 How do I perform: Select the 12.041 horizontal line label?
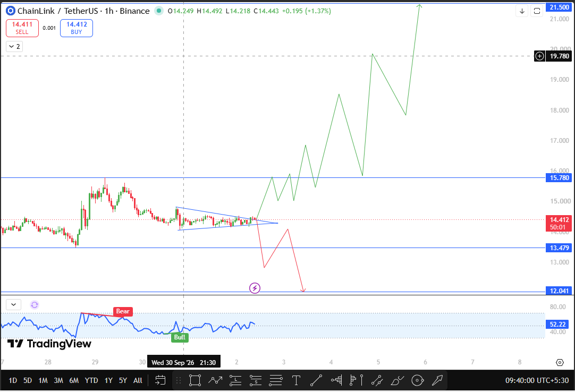pos(559,291)
